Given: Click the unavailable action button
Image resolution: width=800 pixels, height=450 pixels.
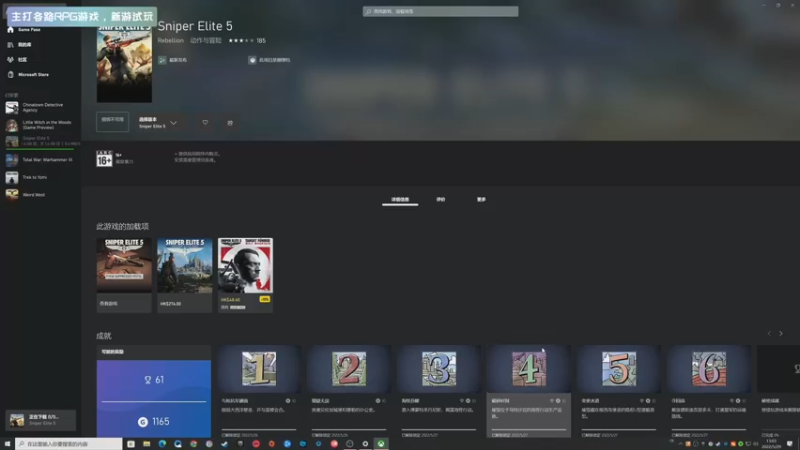Looking at the screenshot, I should [x=112, y=122].
